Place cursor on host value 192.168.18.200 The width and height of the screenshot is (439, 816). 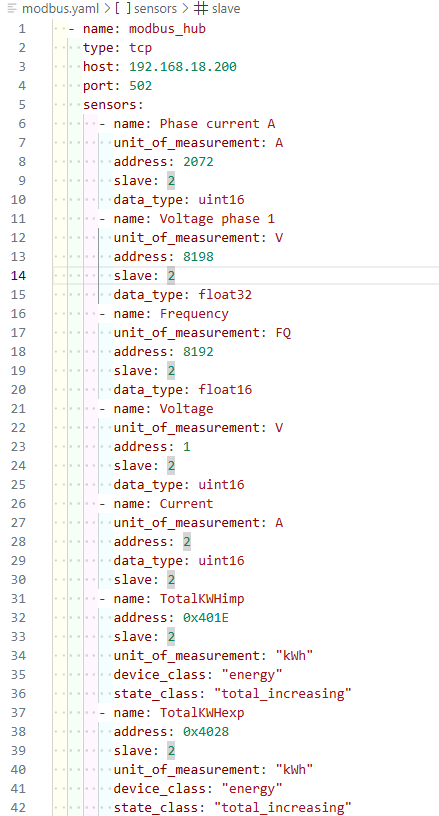point(183,66)
